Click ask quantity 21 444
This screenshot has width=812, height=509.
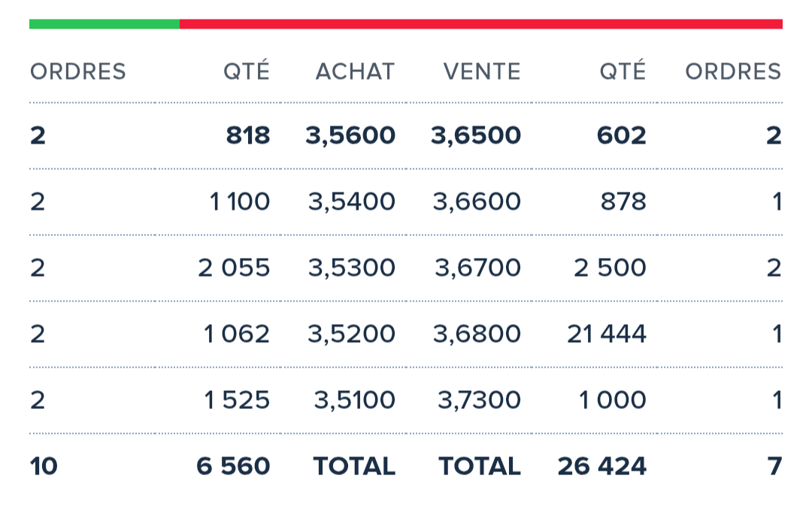point(607,333)
